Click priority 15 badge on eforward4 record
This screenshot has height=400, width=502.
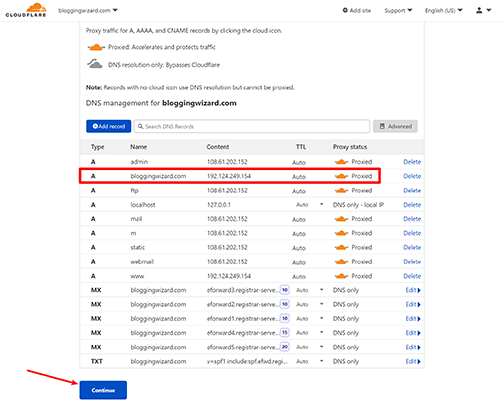point(285,333)
